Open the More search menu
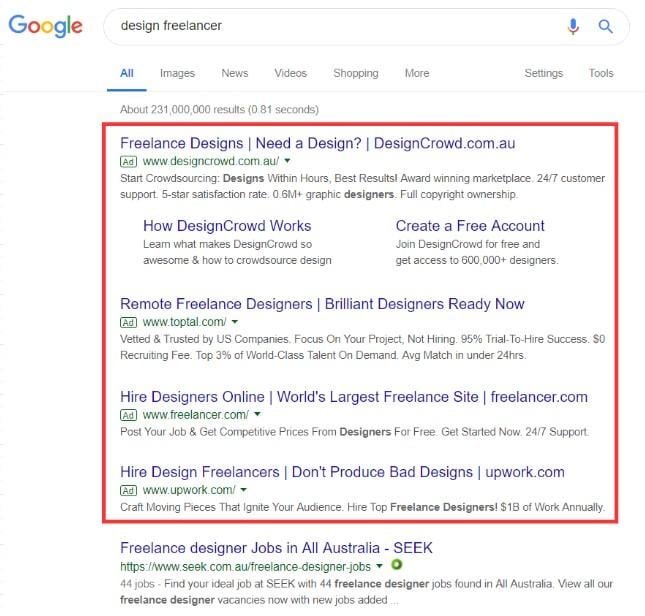 click(x=417, y=73)
